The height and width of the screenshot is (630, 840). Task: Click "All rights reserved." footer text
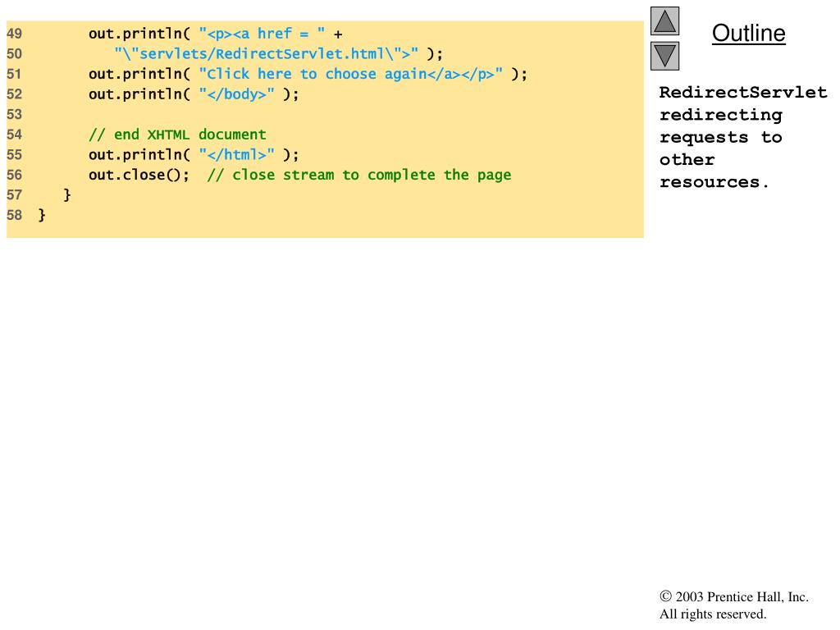click(x=713, y=614)
